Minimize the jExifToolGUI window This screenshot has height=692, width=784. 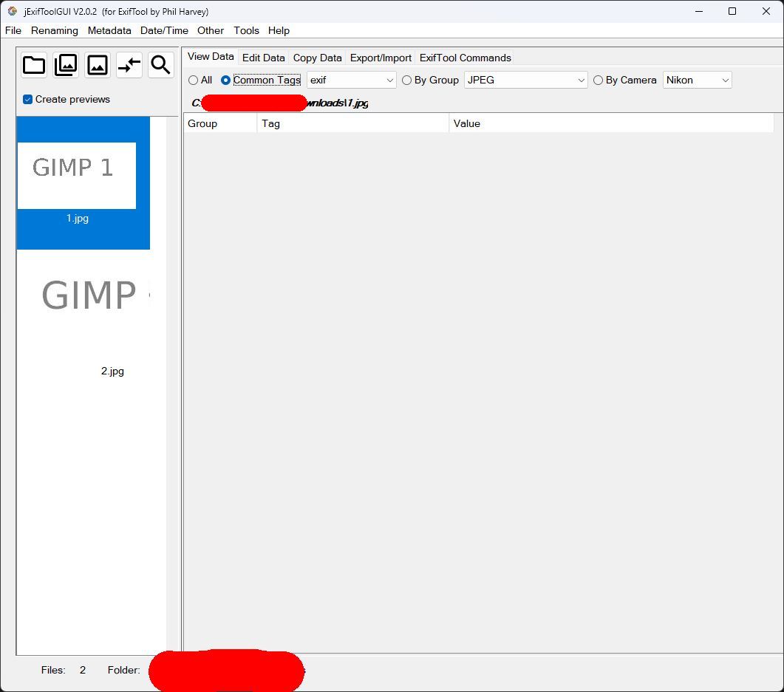click(699, 11)
